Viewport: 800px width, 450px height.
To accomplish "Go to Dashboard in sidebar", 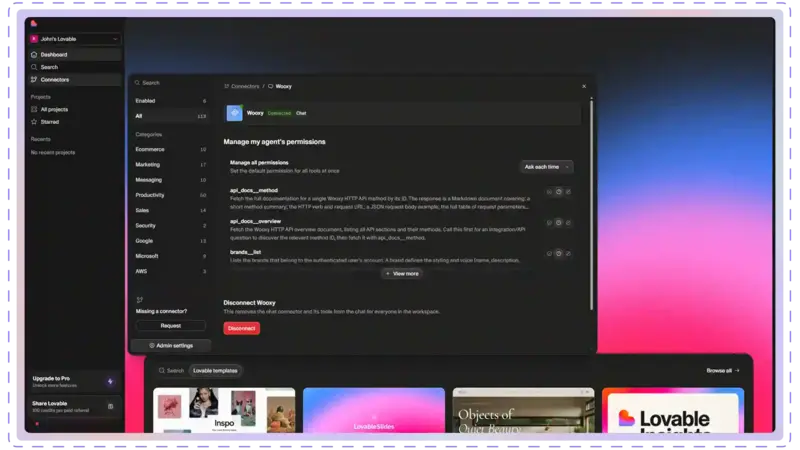I will coord(74,55).
